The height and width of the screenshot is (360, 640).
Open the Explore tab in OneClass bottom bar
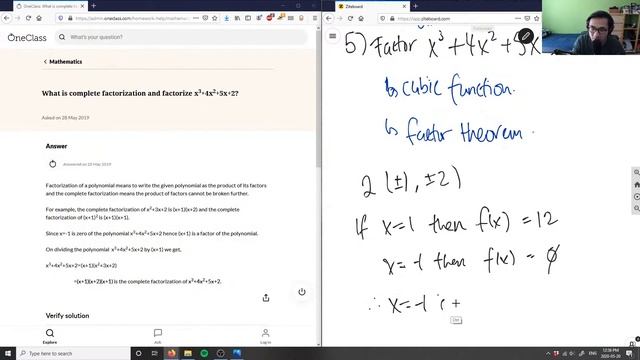pyautogui.click(x=50, y=336)
